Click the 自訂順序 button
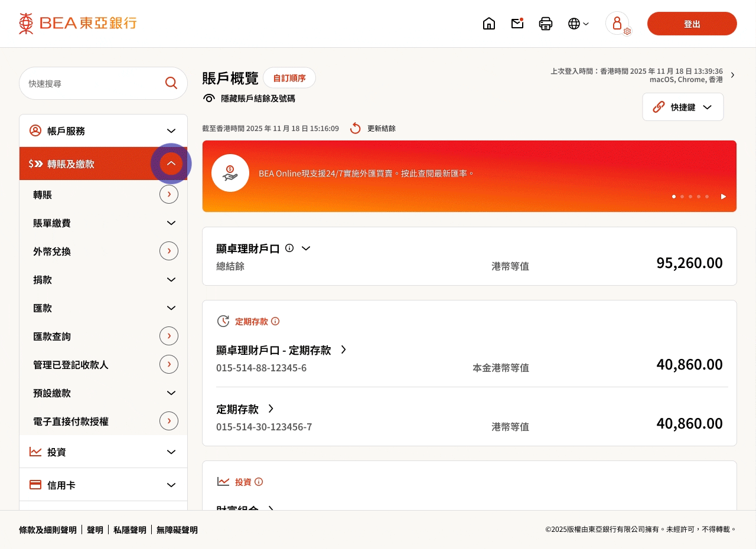Screen dimensions: 756x549 pyautogui.click(x=289, y=78)
